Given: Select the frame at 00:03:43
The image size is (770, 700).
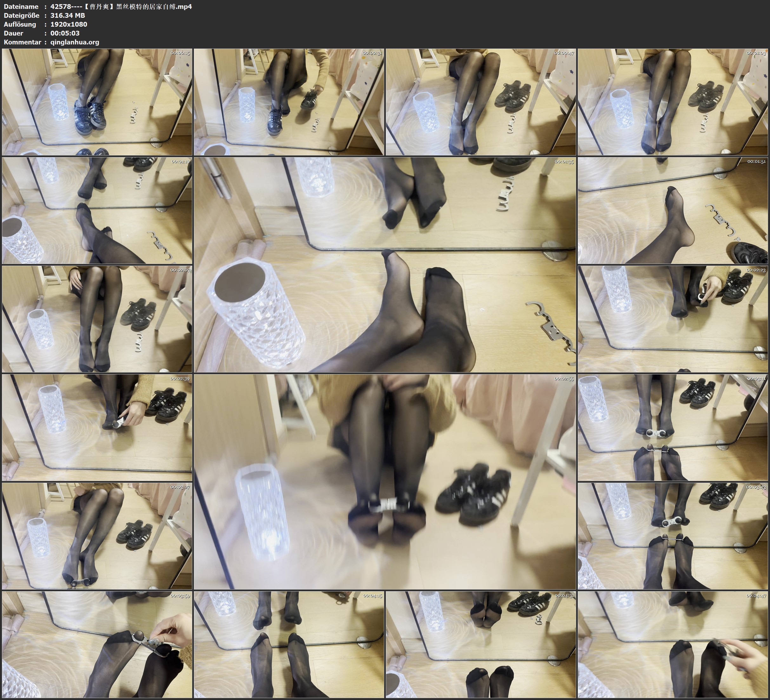Looking at the screenshot, I should pos(673,536).
